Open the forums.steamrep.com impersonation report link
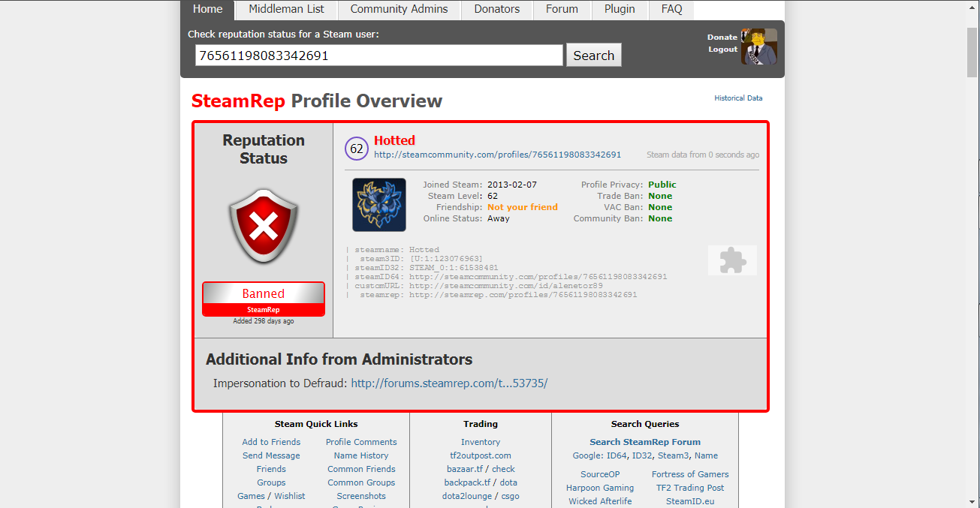 [x=449, y=383]
